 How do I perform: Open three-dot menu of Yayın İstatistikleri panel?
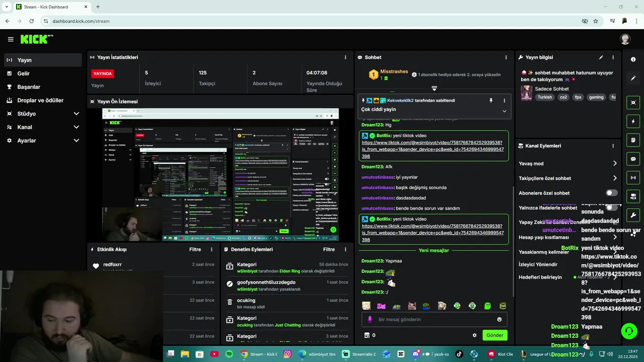point(345,57)
